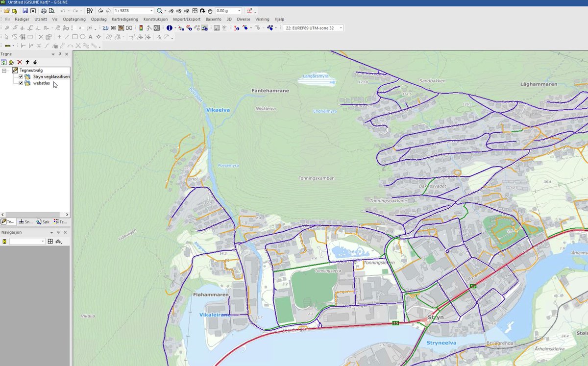Toggle visibility of the Stryn vegklassifisering layer

point(21,77)
